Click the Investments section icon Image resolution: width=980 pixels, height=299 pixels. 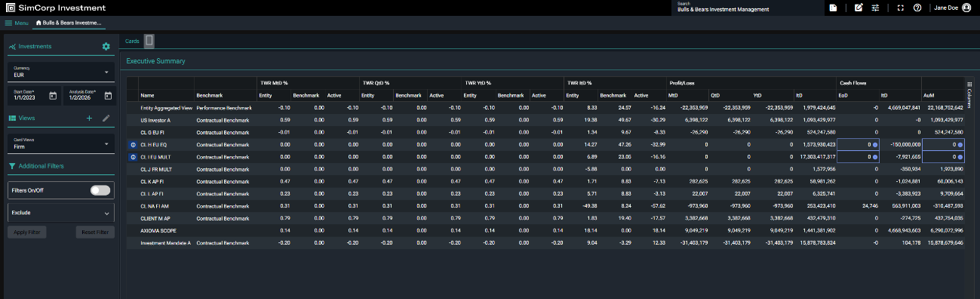click(x=12, y=47)
